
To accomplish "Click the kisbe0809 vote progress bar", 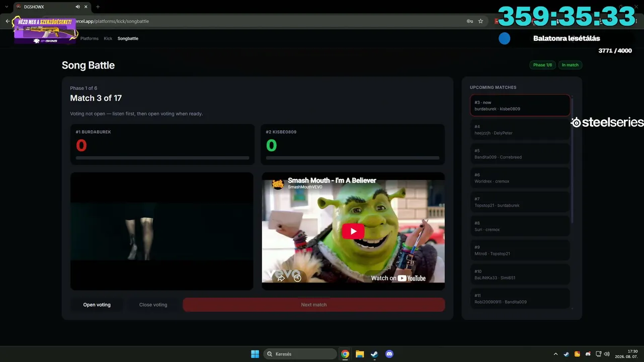I will point(353,158).
